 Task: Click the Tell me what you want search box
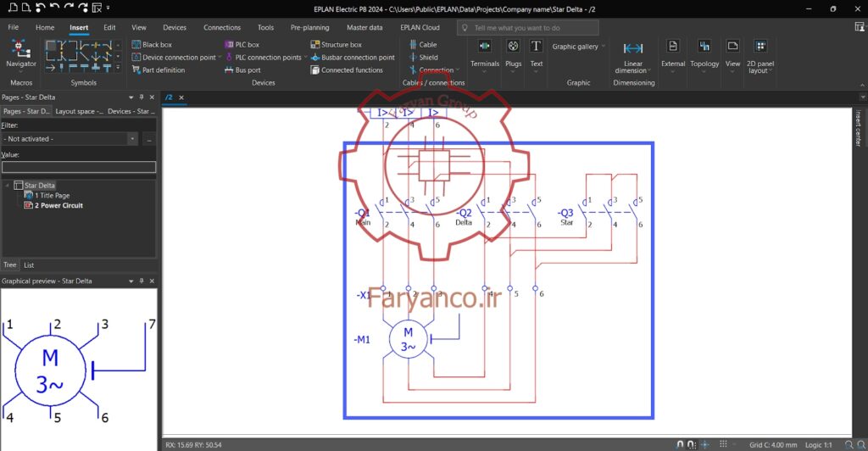527,28
